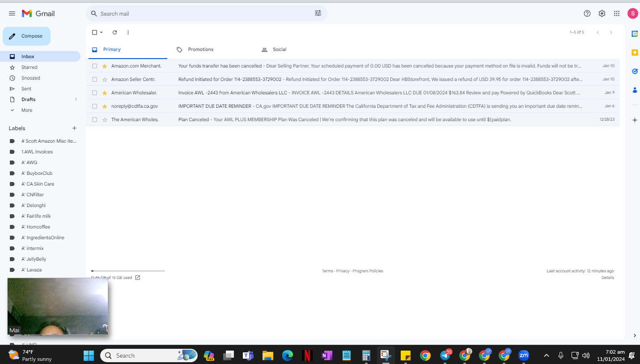Image resolution: width=640 pixels, height=364 pixels.
Task: Open the Google apps grid
Action: click(617, 13)
